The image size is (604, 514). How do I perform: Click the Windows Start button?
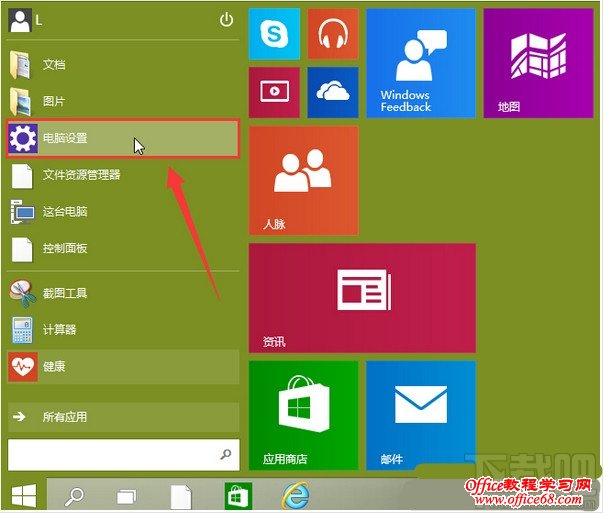(x=24, y=496)
